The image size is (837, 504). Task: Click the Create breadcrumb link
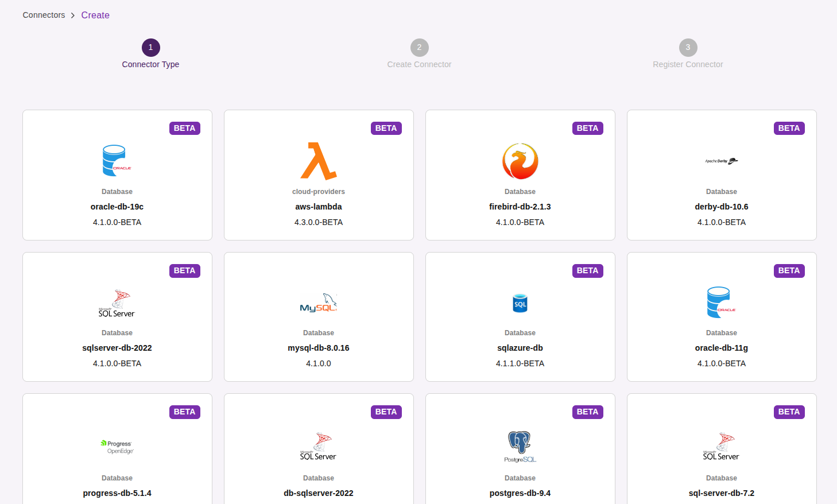coord(95,15)
